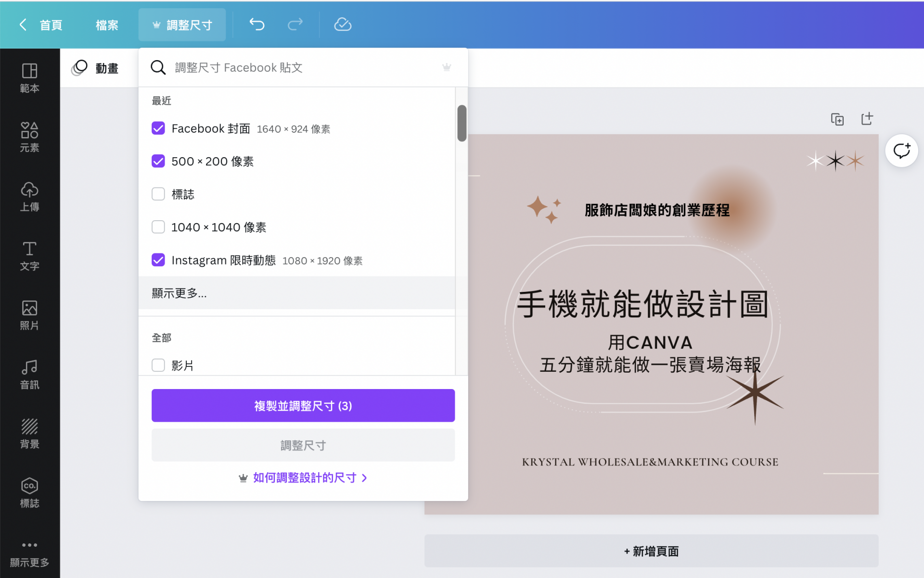Viewport: 924px width, 578px height.
Task: Close the 調整尺寸 resize menu
Action: pyautogui.click(x=182, y=25)
